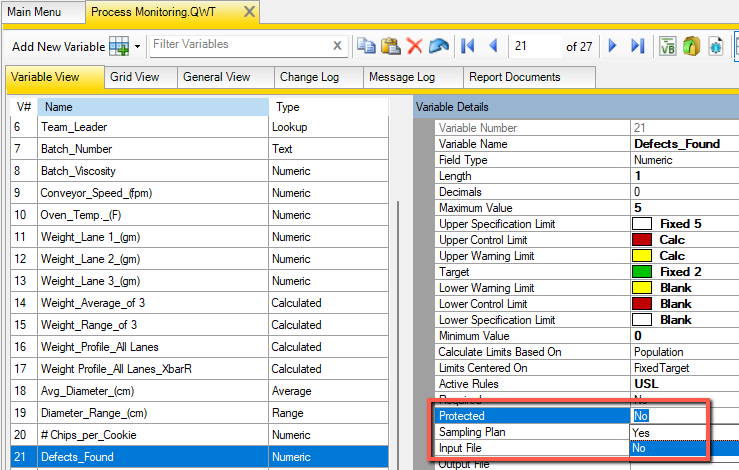Viewport: 739px width, 470px height.
Task: Select the Batch_Viscosity variable row
Action: coord(199,171)
